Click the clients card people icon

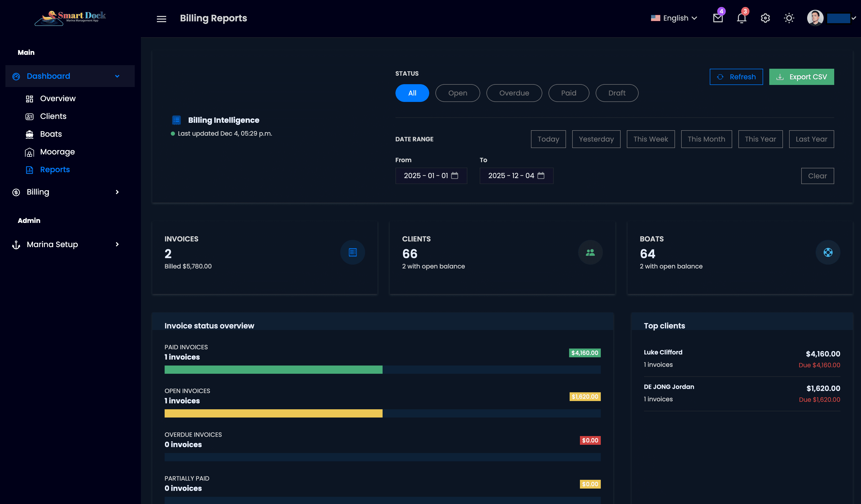tap(590, 252)
